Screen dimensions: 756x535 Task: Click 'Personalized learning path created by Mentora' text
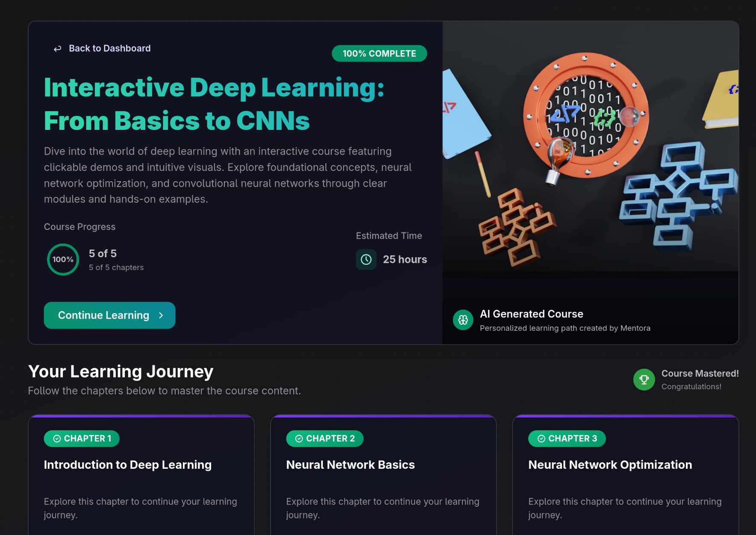[x=565, y=328]
